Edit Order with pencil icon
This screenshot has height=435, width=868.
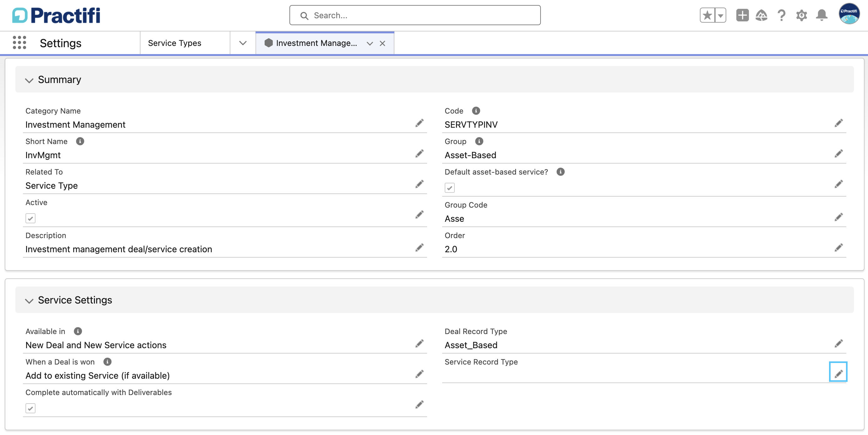click(838, 248)
